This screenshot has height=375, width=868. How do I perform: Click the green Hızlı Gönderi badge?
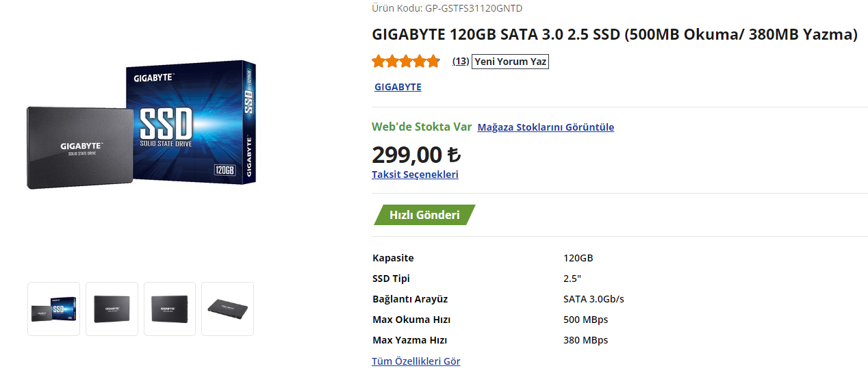point(424,215)
